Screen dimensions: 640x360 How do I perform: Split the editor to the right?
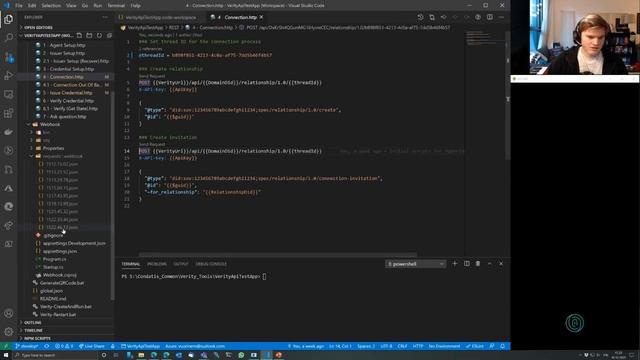(489, 17)
